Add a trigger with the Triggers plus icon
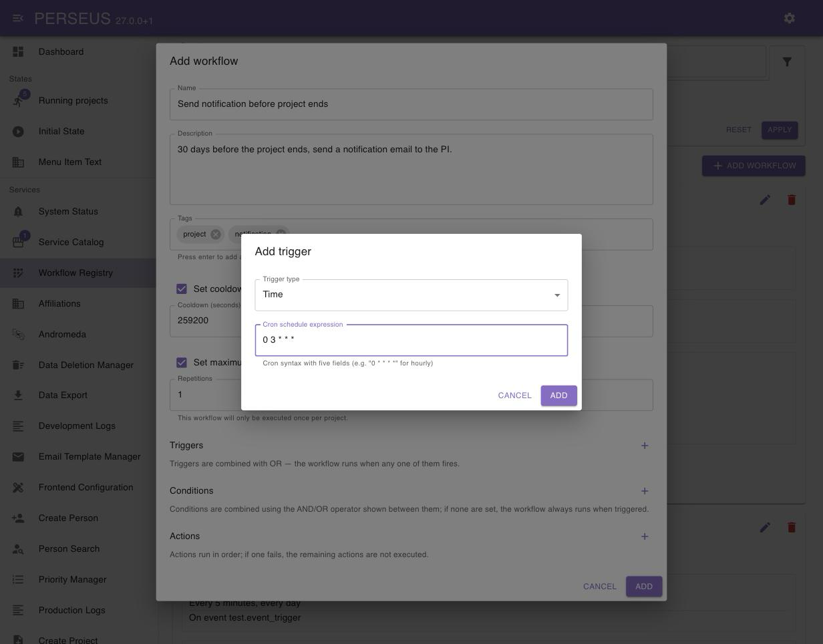This screenshot has height=644, width=823. coord(645,446)
